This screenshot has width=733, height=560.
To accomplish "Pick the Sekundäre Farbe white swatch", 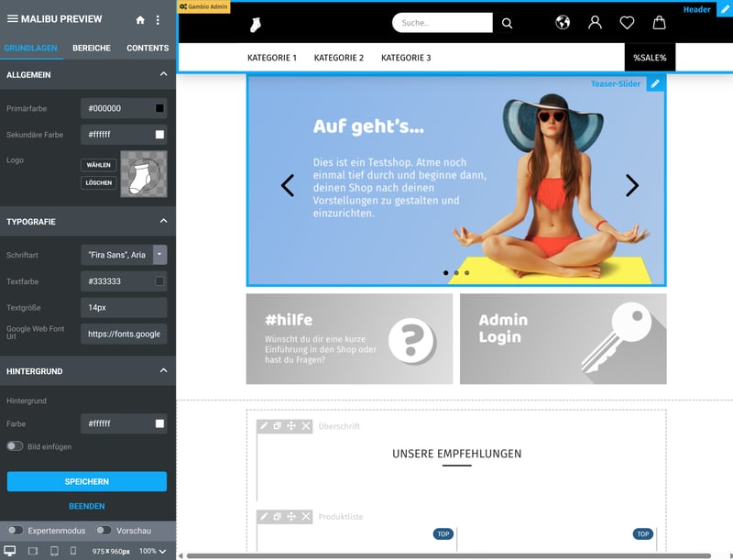I will click(x=159, y=135).
